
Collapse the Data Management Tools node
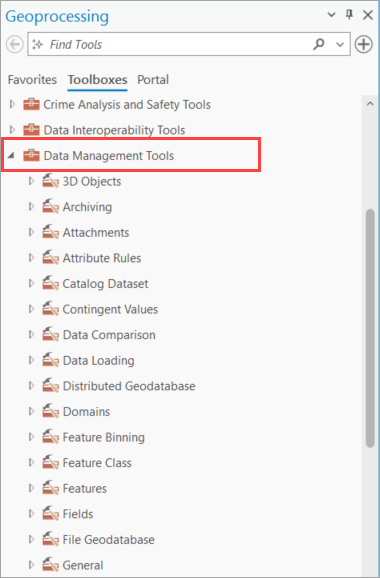[11, 156]
